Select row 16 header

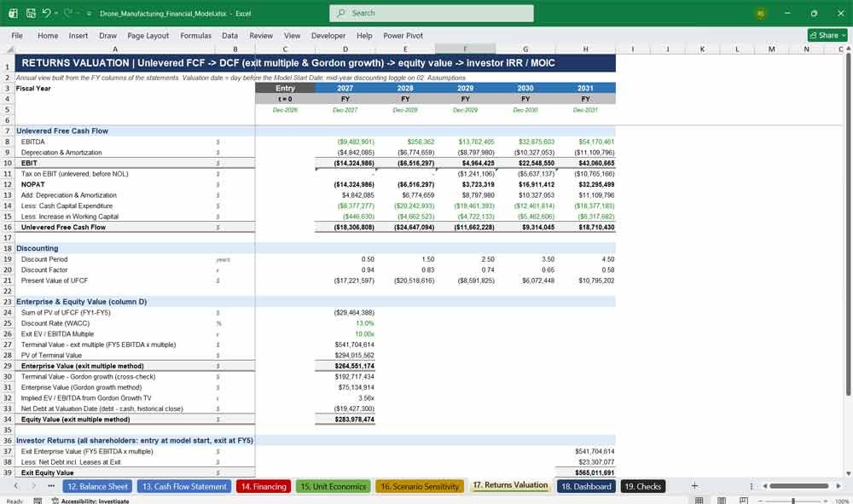click(x=8, y=227)
